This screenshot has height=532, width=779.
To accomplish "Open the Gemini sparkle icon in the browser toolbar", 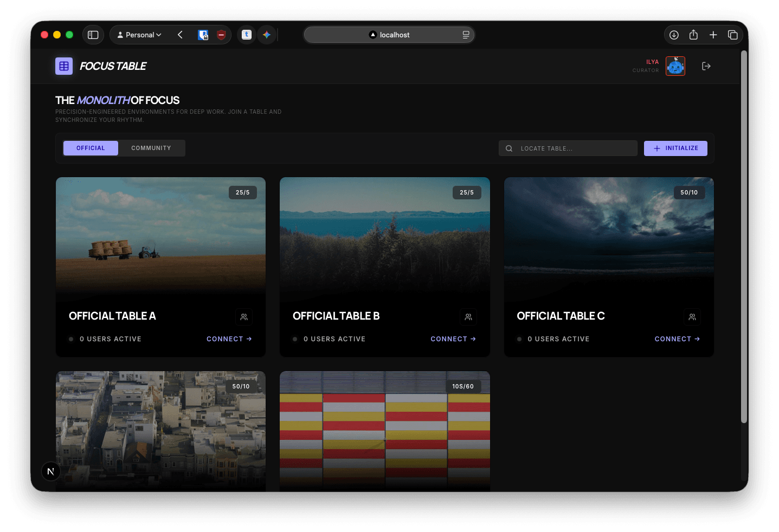I will [266, 34].
